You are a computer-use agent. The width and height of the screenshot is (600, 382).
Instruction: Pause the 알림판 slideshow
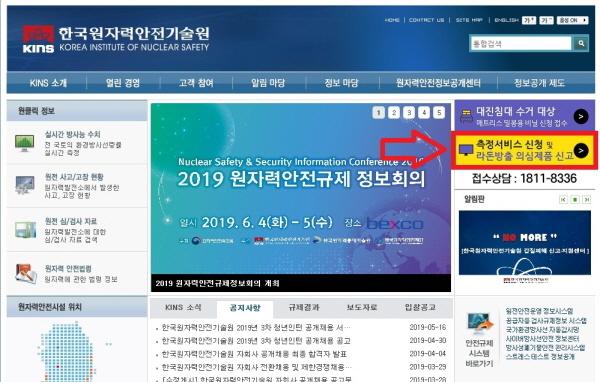point(575,199)
